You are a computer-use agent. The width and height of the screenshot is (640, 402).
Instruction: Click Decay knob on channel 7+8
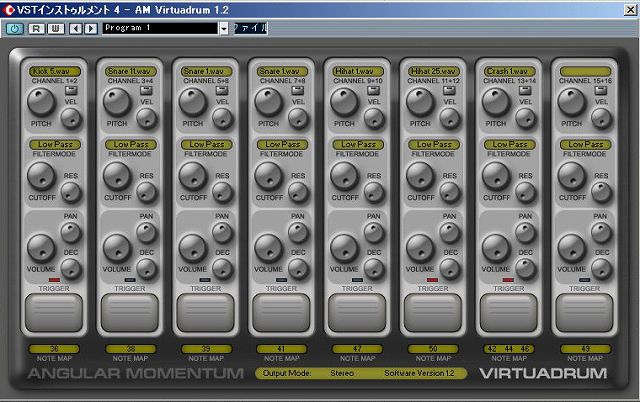(x=298, y=269)
